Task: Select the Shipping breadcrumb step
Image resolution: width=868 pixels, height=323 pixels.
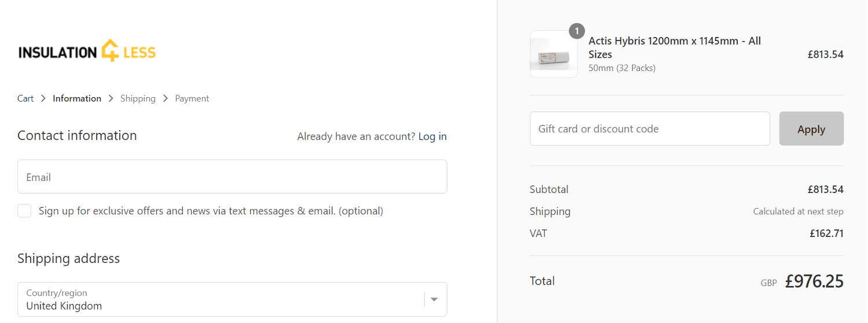Action: pos(138,99)
